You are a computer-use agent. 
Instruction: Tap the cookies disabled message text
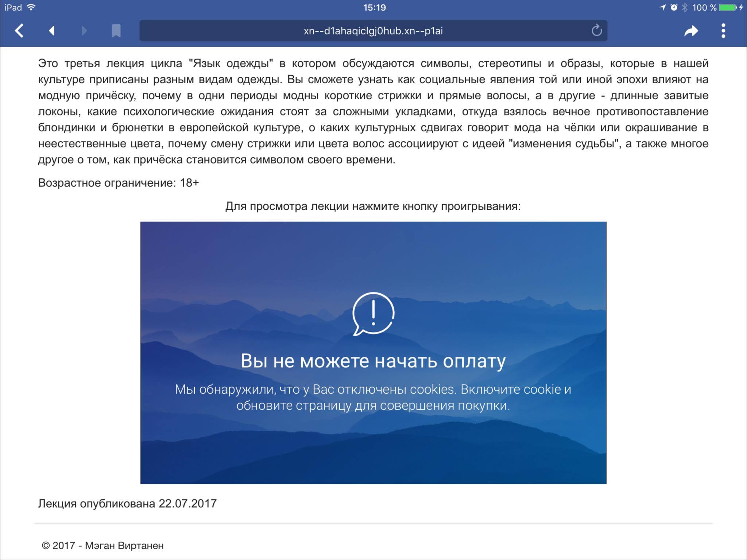pyautogui.click(x=373, y=397)
